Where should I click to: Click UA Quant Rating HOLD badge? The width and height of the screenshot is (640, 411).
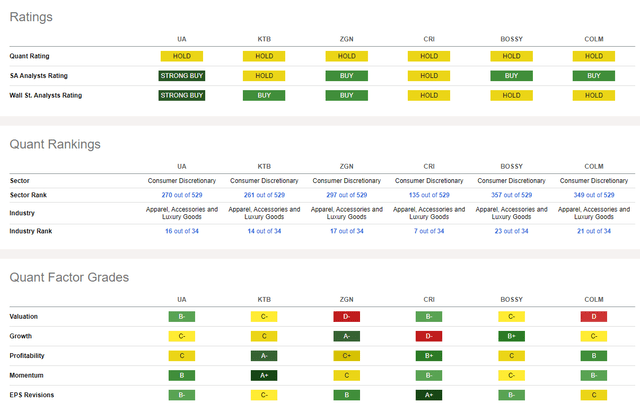coord(182,56)
